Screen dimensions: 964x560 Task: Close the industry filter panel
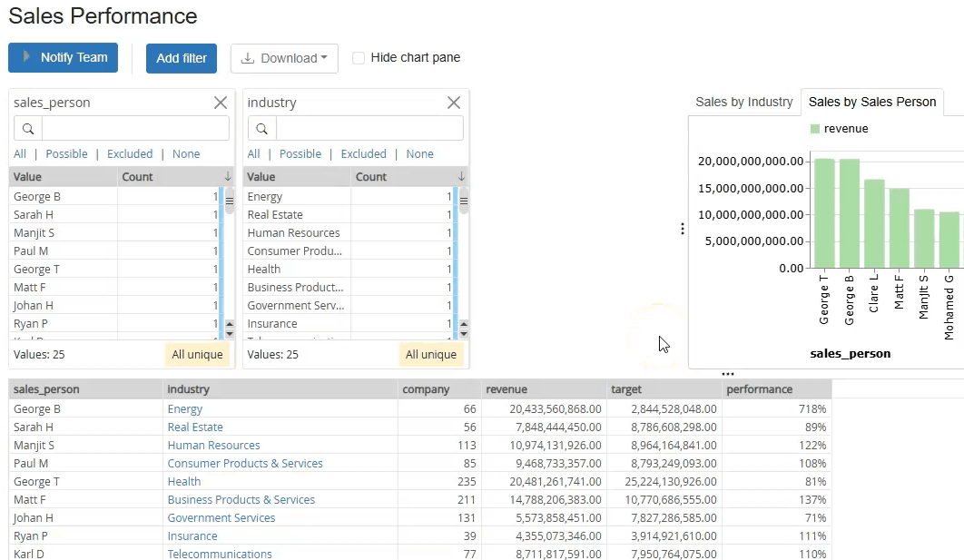pyautogui.click(x=454, y=103)
